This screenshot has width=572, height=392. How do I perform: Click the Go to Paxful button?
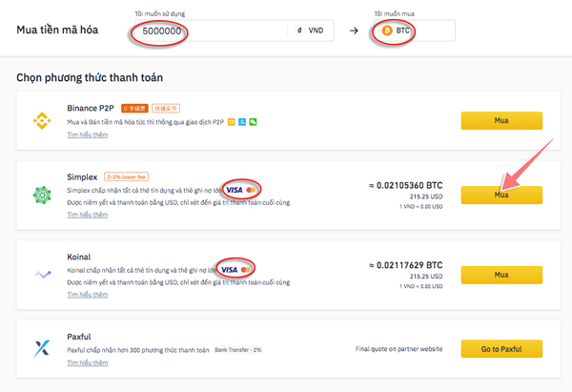501,349
